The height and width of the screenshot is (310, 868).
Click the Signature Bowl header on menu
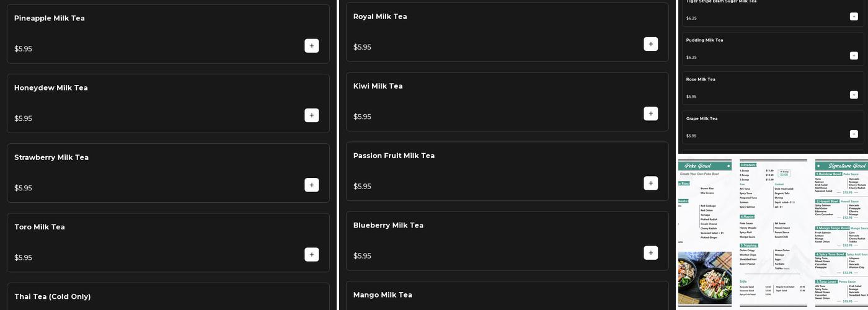(x=841, y=166)
